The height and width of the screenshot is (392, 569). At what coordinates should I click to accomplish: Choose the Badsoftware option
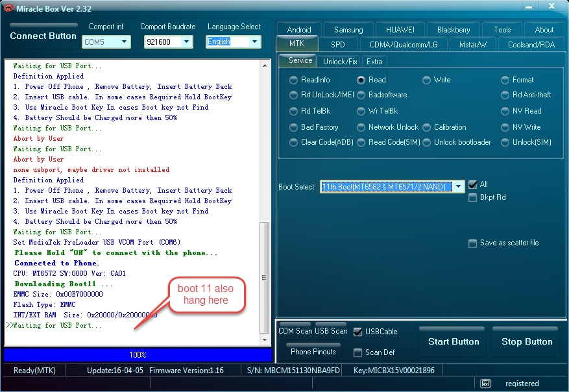(361, 95)
